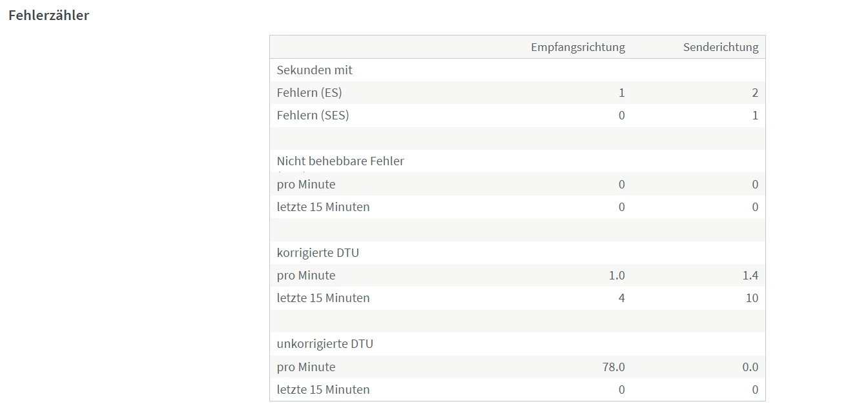Click the Senderichtung value for Fehlern (SES)
The height and width of the screenshot is (406, 868).
pos(755,116)
